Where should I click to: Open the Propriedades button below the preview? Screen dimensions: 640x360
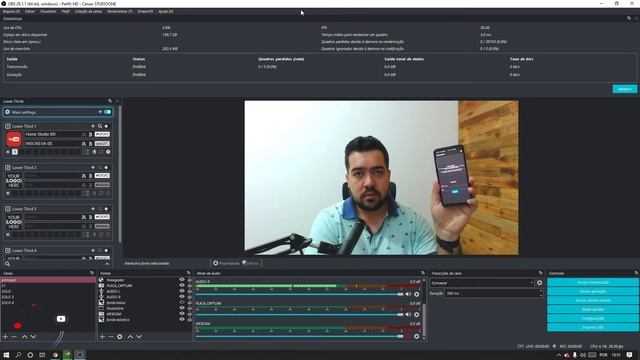(x=227, y=263)
